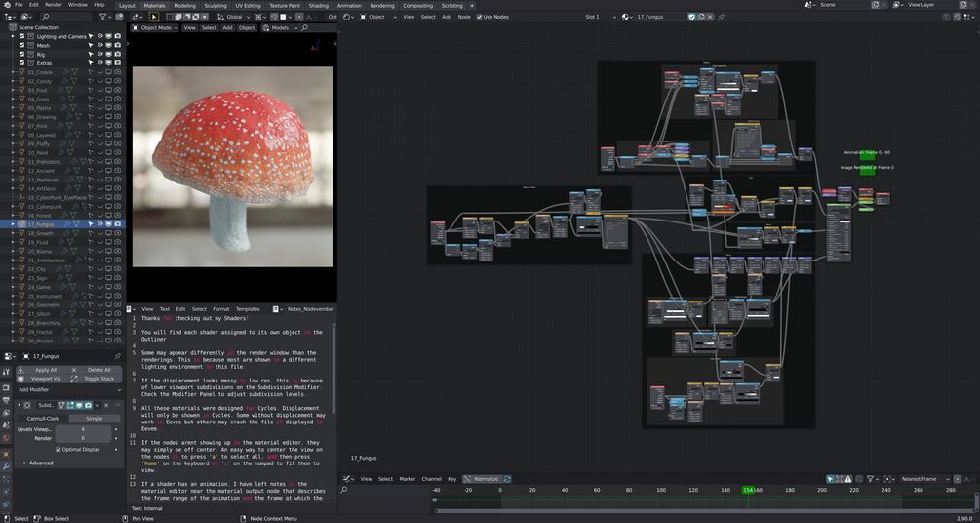Open text editor Format menu
Image resolution: width=980 pixels, height=523 pixels.
pos(220,309)
